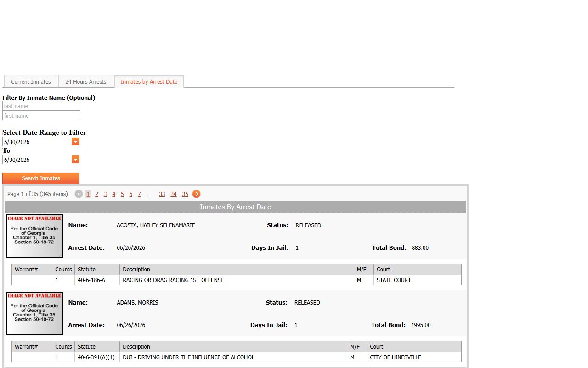Click Statute column header in Adams' table
The width and height of the screenshot is (588, 368).
(97, 346)
